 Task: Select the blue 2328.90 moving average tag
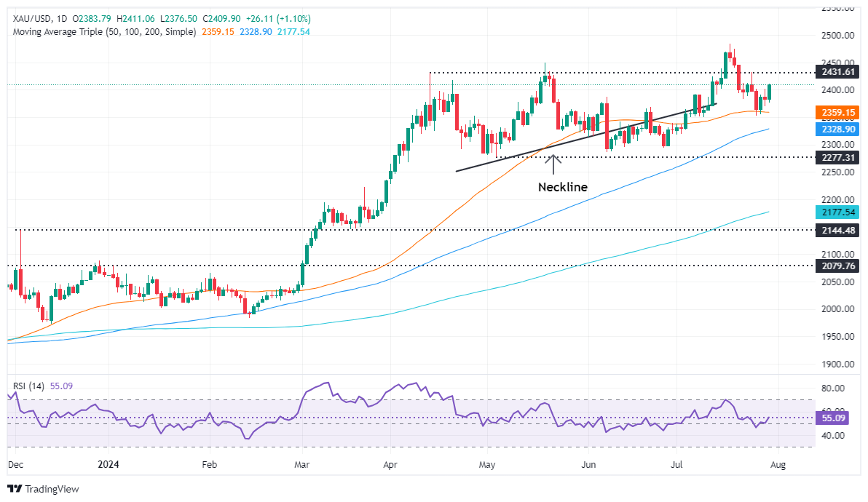tap(838, 130)
